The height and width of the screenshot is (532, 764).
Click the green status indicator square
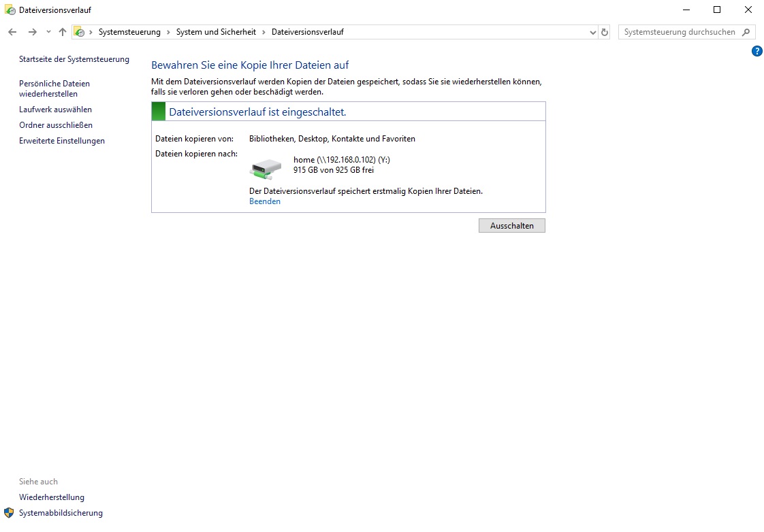click(x=159, y=112)
